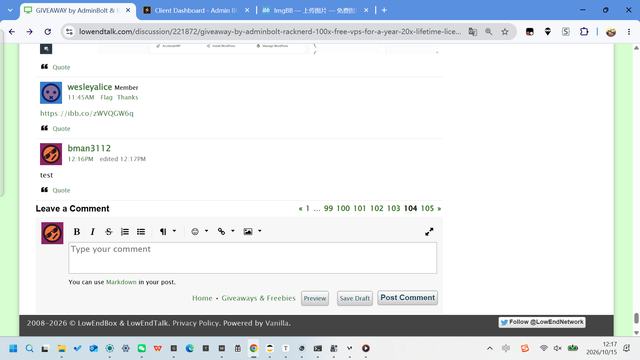Open the insert link dropdown

click(226, 231)
